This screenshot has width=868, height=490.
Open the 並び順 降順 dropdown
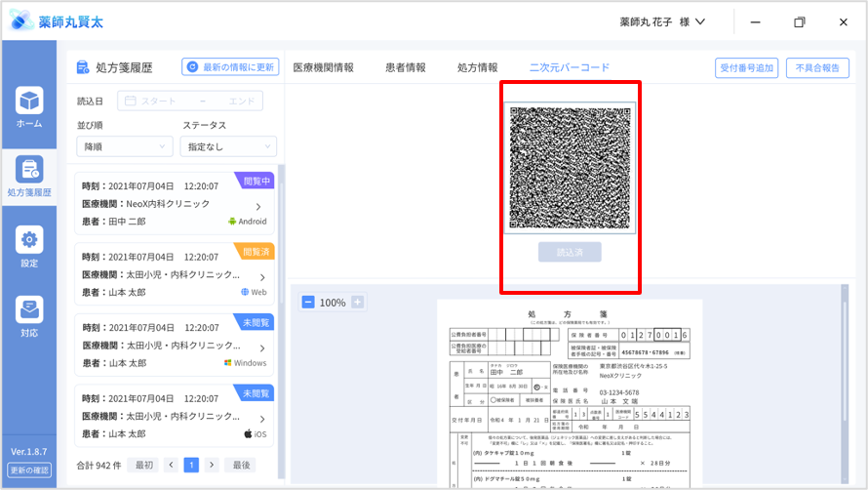click(124, 146)
